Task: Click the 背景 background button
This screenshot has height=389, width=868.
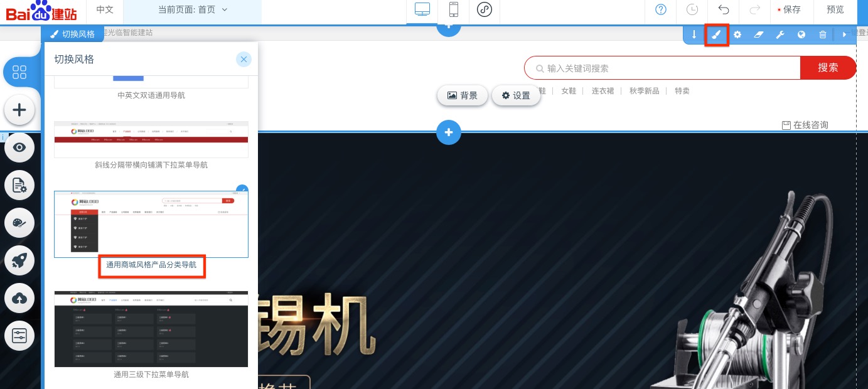Action: click(x=463, y=95)
